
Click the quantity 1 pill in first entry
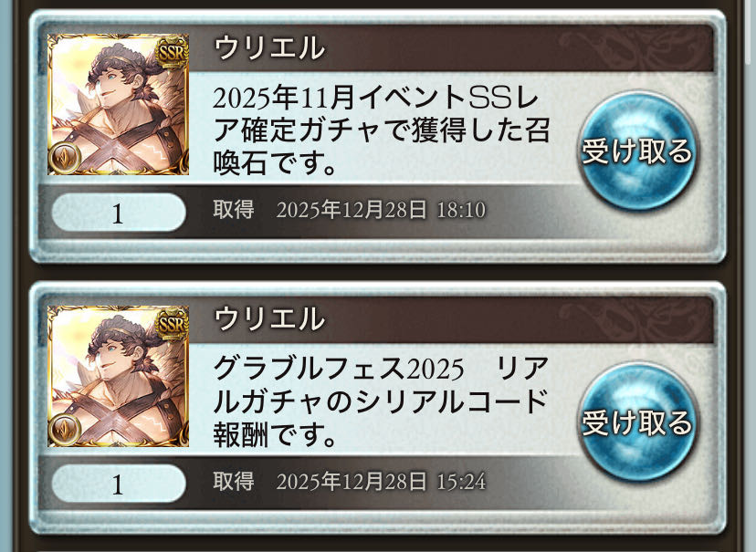point(119,213)
